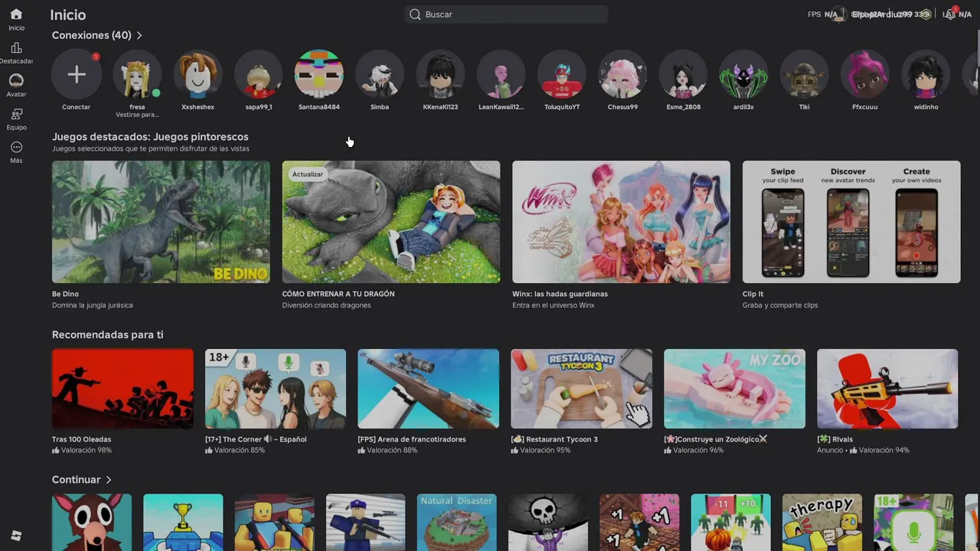Open the Más three-dots menu in sidebar
The image size is (980, 551).
16,147
